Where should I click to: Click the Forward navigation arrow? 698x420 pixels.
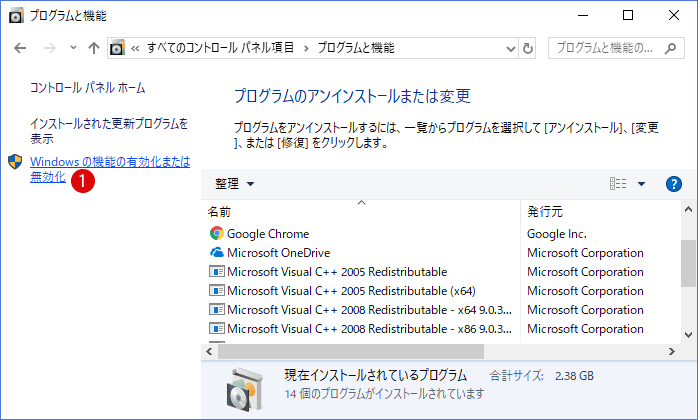coord(50,48)
